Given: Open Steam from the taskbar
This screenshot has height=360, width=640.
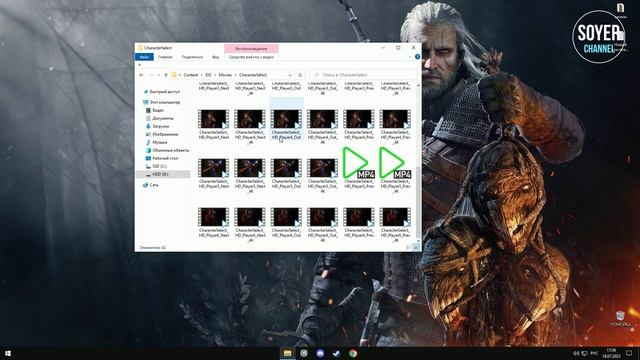Looking at the screenshot, I should (336, 353).
